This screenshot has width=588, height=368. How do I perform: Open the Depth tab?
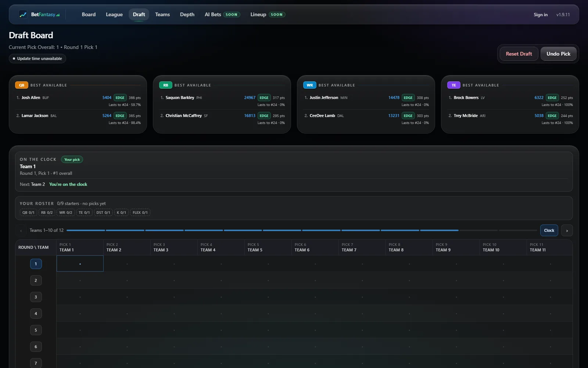[x=187, y=15]
